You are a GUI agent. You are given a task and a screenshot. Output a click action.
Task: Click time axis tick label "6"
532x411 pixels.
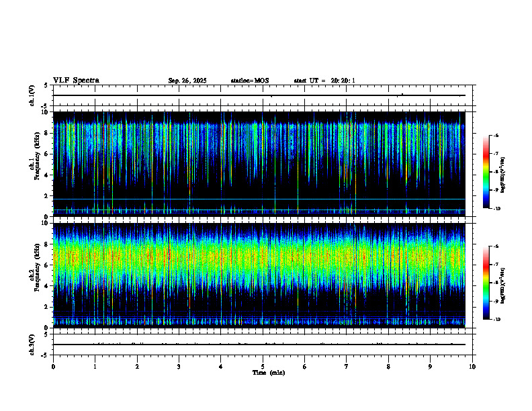[305, 367]
